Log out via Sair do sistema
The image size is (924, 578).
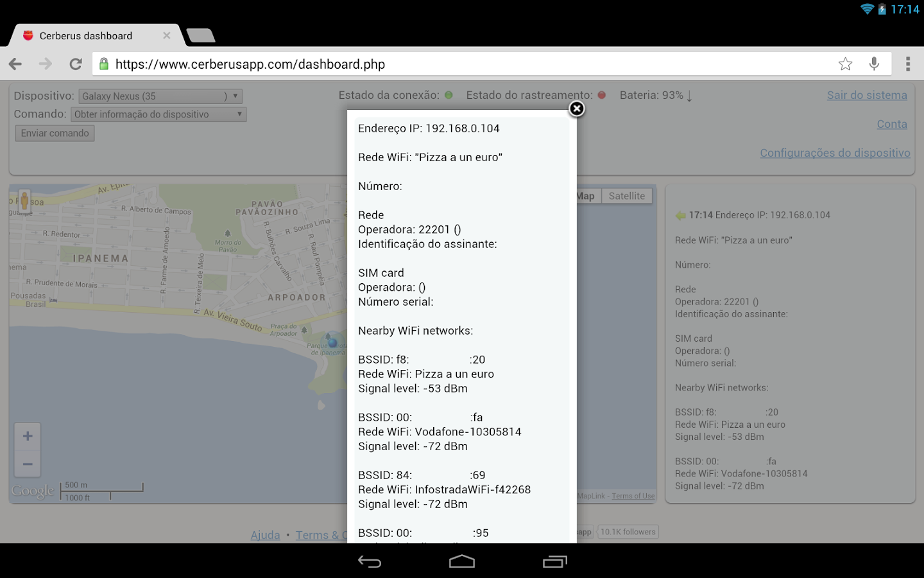coord(867,94)
